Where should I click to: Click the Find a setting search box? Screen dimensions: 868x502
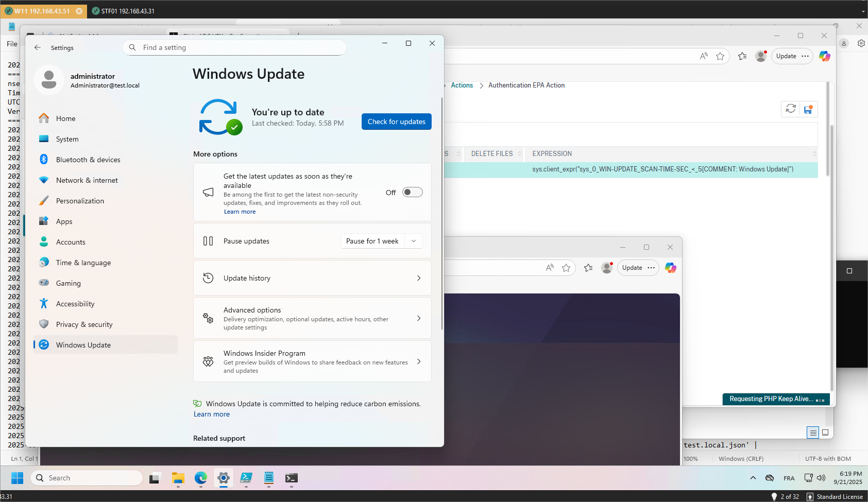[234, 47]
